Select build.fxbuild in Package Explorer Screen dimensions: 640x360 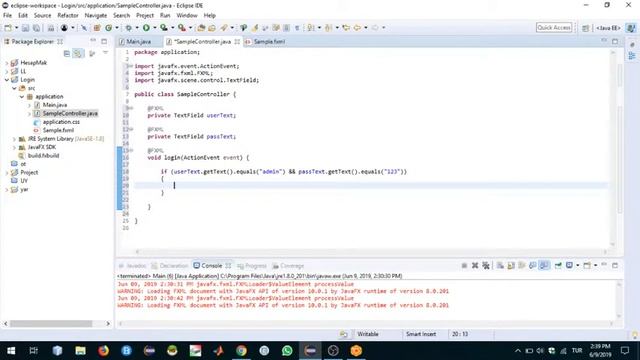43,156
